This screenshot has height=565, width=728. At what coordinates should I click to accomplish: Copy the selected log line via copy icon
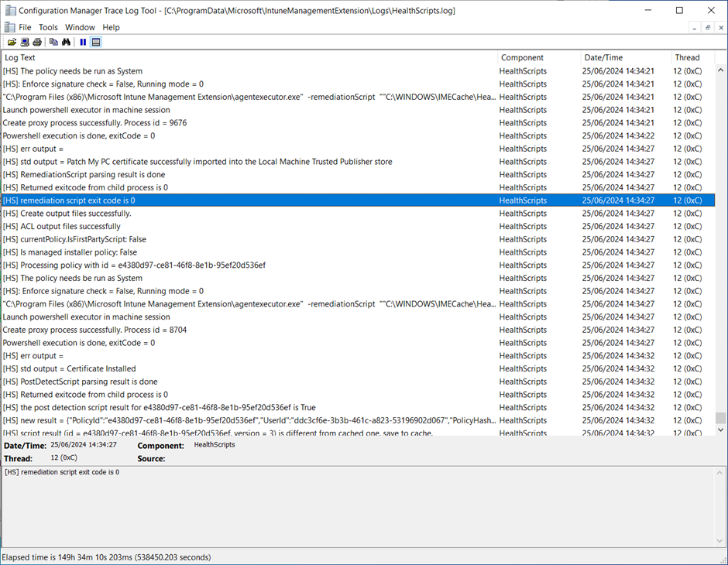click(52, 42)
